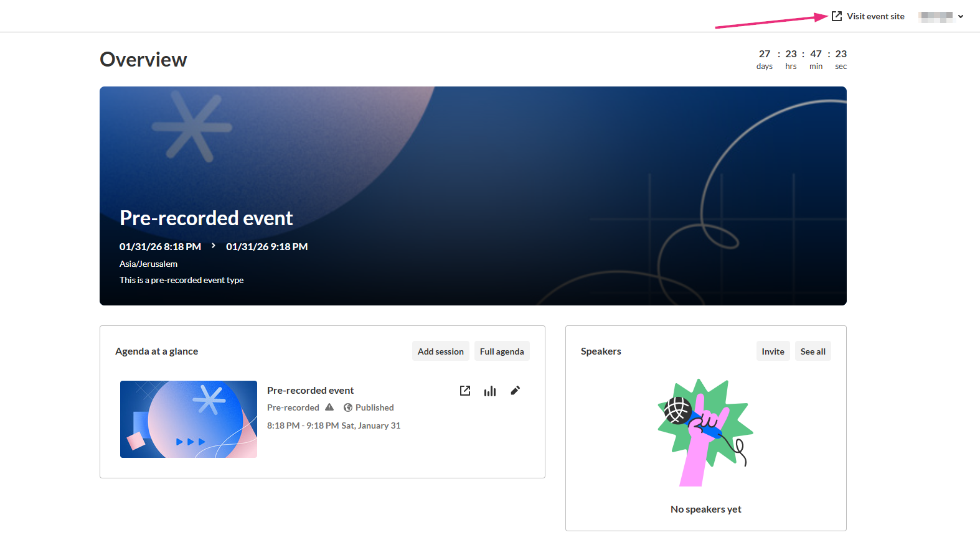Screen dimensions: 980x558
Task: Click the Speakers panel heading
Action: pyautogui.click(x=601, y=351)
